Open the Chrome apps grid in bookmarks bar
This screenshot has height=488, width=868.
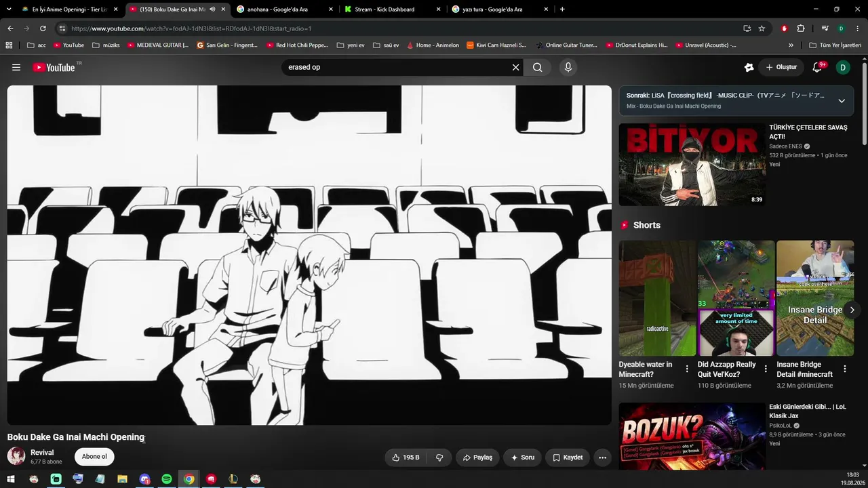point(9,45)
